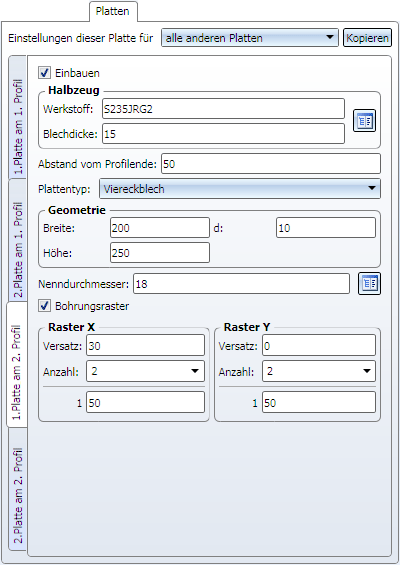Switch to '2.Platte am 1. Profil' tab
400x565 pixels.
coord(17,240)
